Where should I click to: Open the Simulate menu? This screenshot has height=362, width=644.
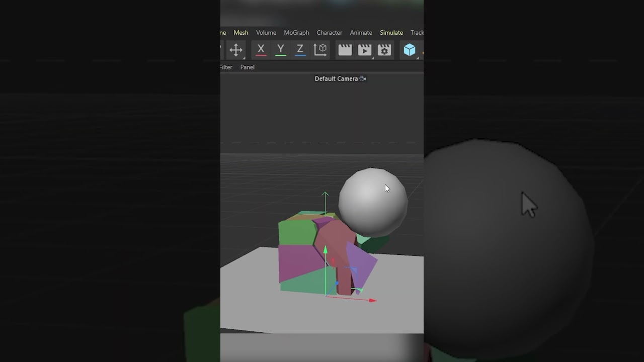(391, 33)
